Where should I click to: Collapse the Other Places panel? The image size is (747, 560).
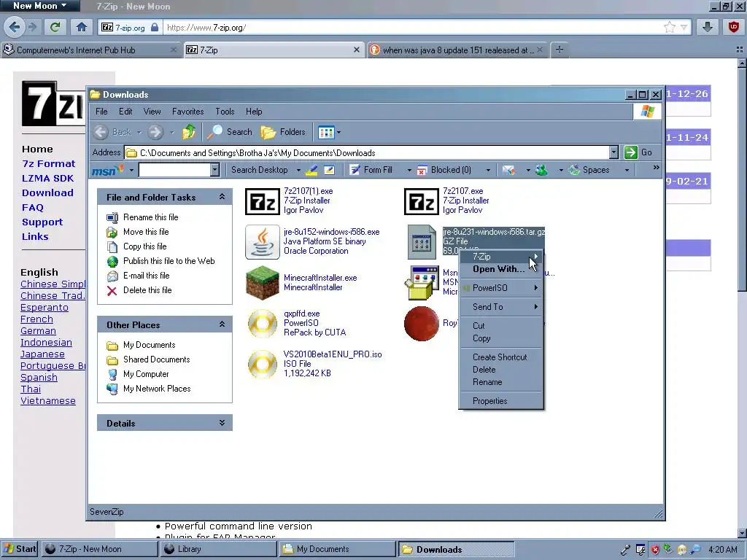(x=222, y=324)
